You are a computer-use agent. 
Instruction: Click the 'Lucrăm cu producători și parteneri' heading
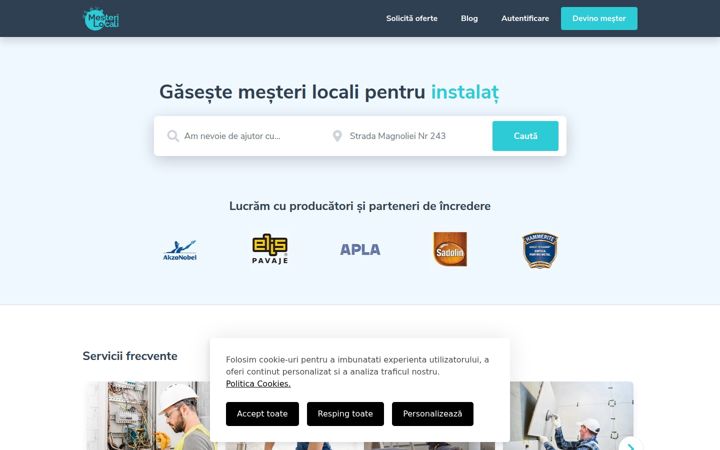tap(360, 206)
